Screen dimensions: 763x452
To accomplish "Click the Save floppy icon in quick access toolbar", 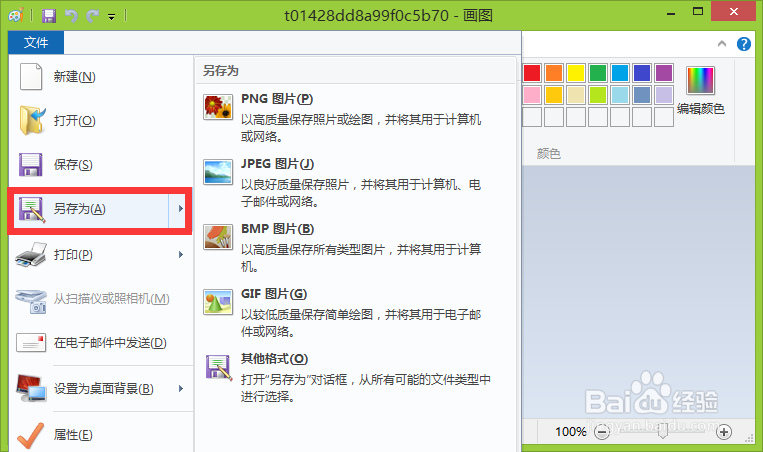I will tap(49, 16).
